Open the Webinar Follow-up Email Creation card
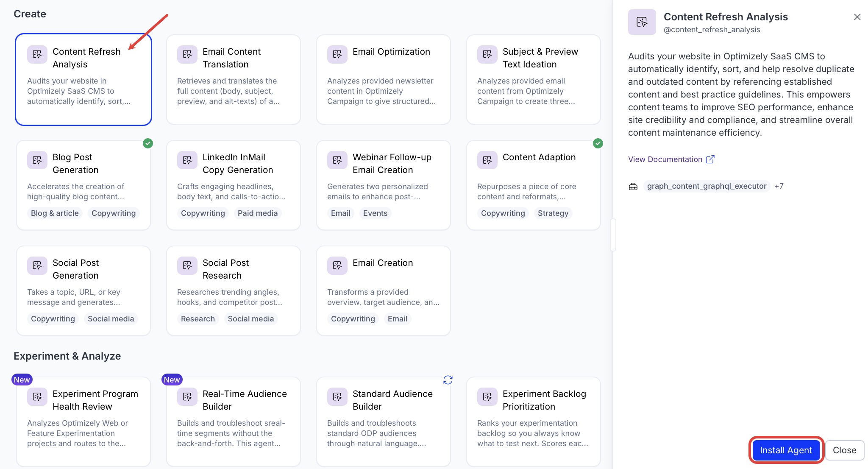Screen dimensions: 868x469 click(384, 185)
